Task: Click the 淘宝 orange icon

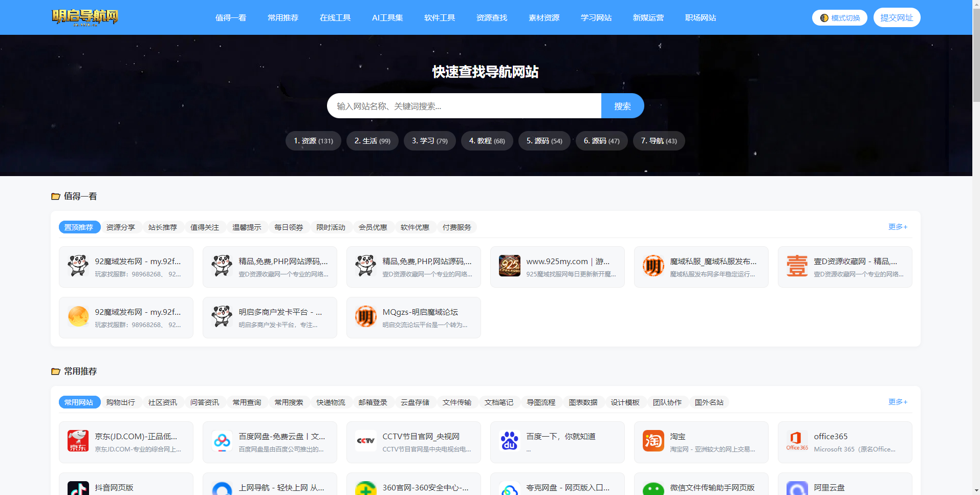Action: tap(654, 441)
